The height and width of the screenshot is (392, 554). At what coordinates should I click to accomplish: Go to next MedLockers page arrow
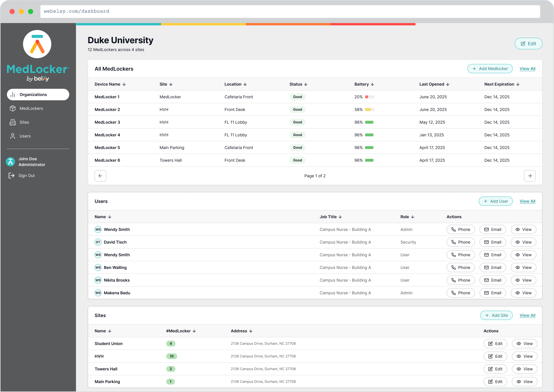coord(529,176)
